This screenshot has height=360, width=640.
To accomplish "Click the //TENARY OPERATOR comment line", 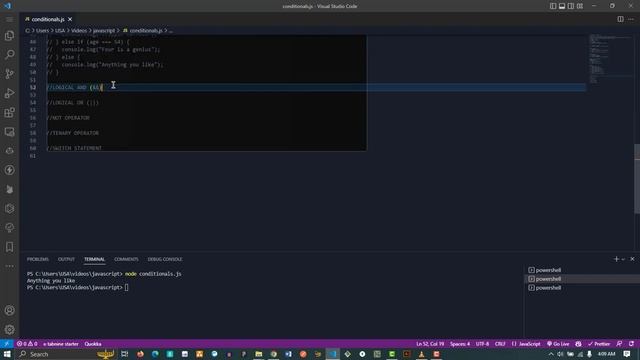I will pos(72,133).
